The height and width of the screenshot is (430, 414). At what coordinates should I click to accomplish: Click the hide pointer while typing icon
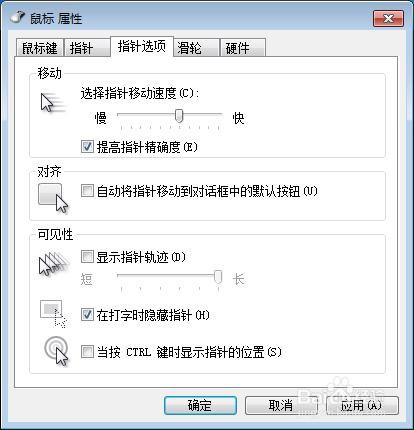[x=53, y=314]
